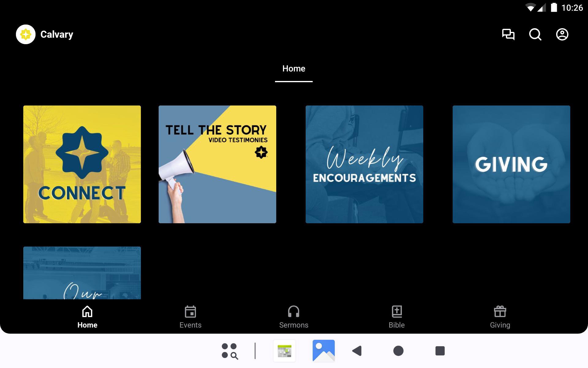Open the Weekly Encouragements tile

(x=364, y=164)
